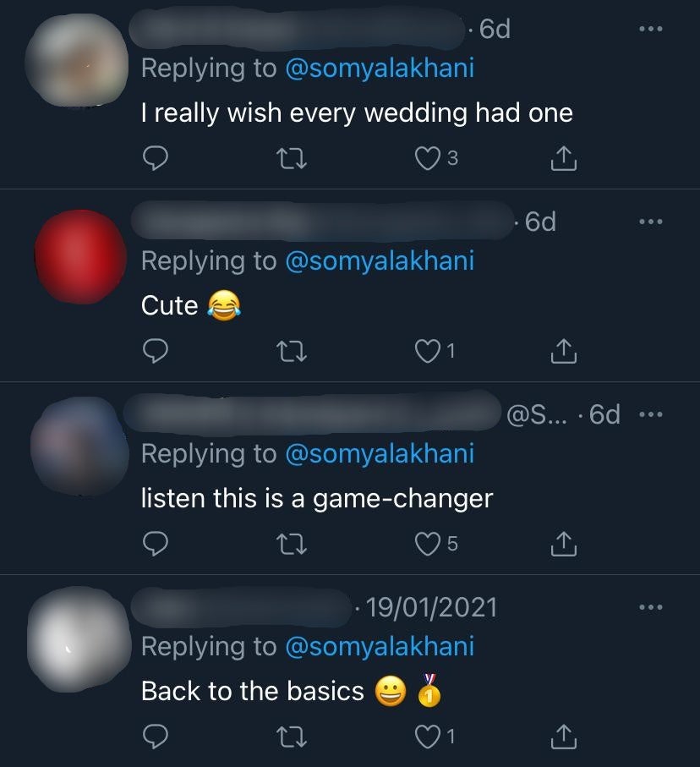Open @somyalakhani link in the "Cute" reply

click(x=380, y=261)
